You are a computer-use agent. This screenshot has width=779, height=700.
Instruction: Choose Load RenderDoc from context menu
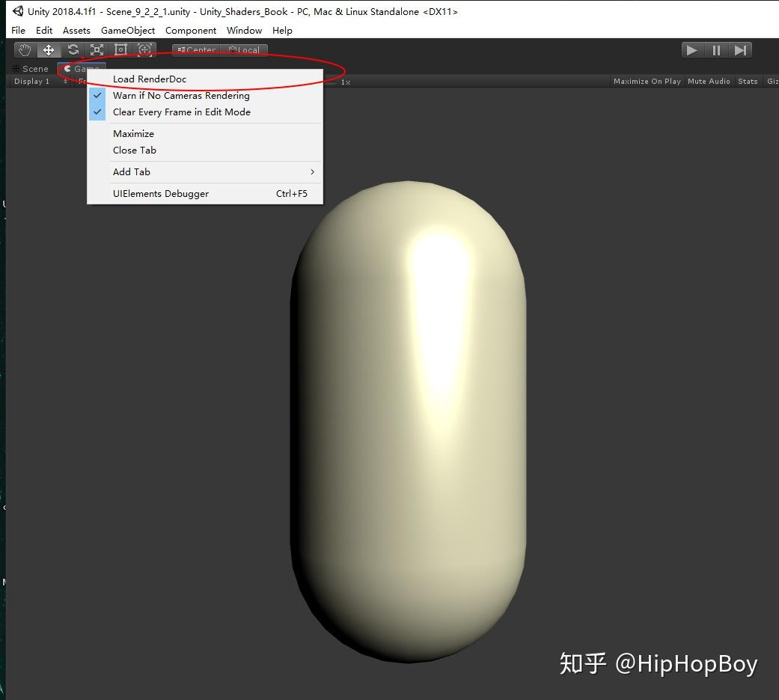coord(205,79)
